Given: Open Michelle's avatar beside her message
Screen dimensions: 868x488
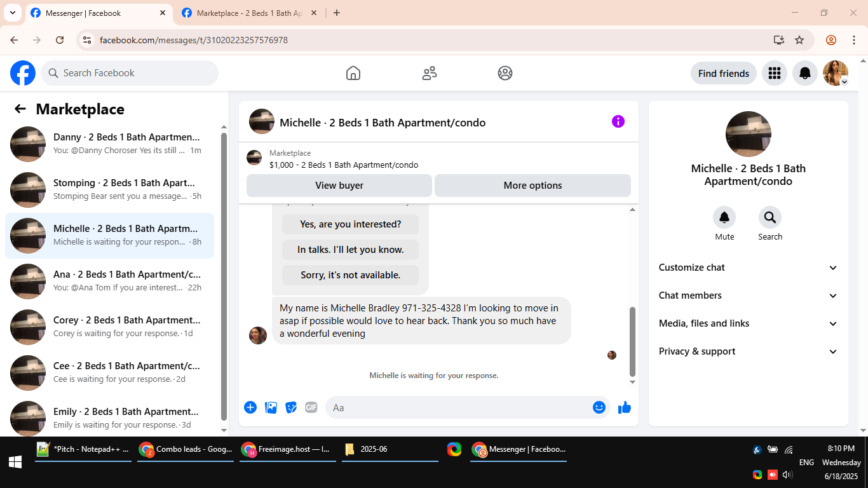Looking at the screenshot, I should pos(258,335).
